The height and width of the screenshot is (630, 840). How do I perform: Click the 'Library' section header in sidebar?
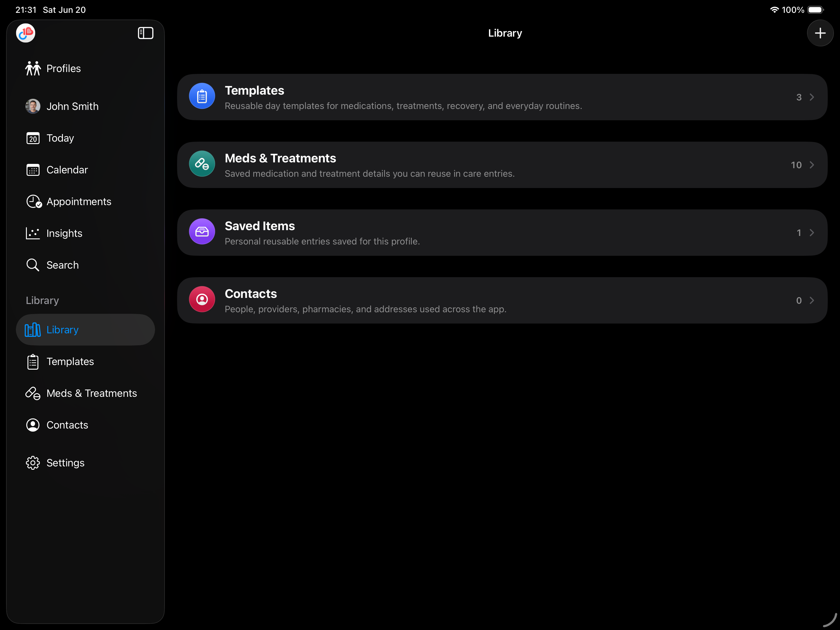click(x=42, y=300)
